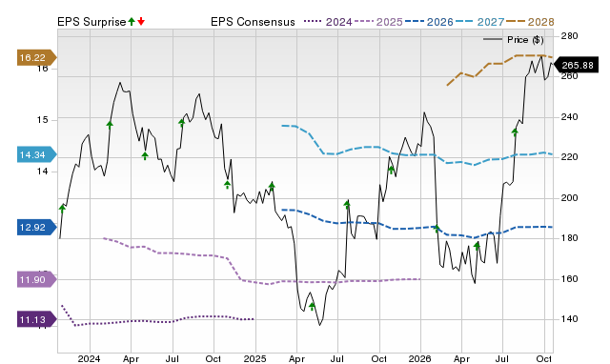610x364 pixels.
Task: Click the 15 EPS axis label
Action: coord(42,120)
